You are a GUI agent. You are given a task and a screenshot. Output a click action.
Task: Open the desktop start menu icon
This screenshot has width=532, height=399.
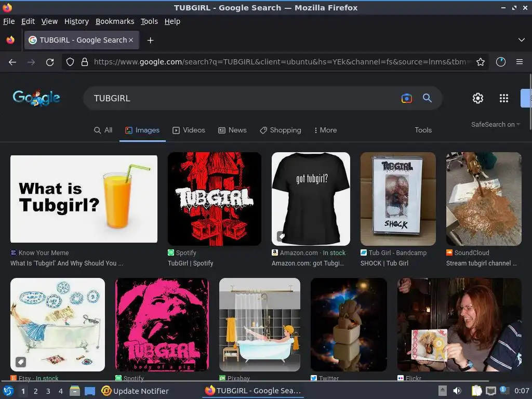(8, 391)
